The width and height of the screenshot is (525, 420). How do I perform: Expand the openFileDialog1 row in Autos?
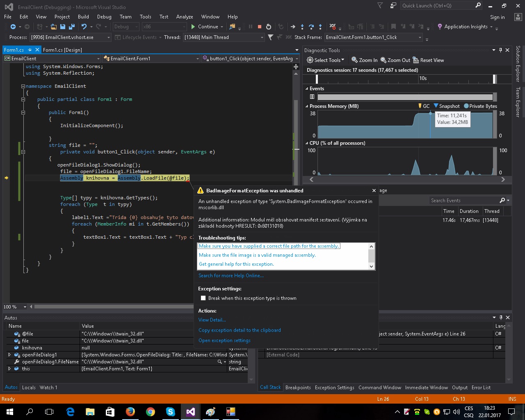[x=10, y=355]
